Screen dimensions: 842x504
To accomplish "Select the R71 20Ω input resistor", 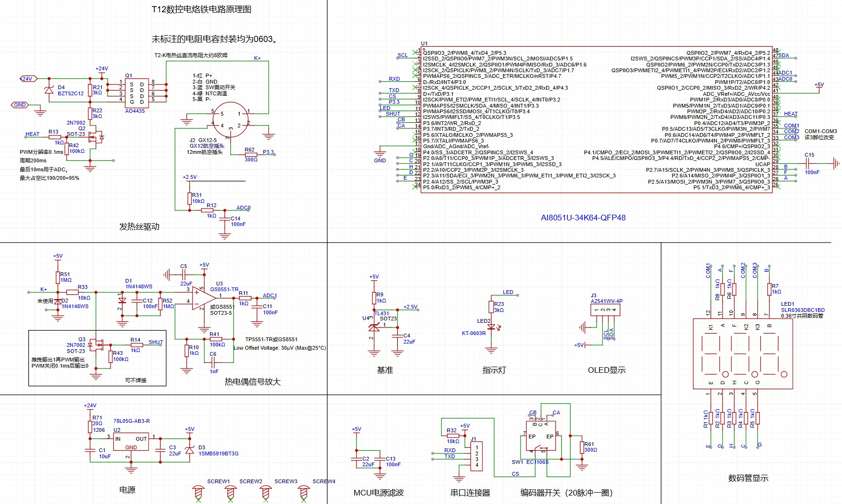I will click(90, 427).
